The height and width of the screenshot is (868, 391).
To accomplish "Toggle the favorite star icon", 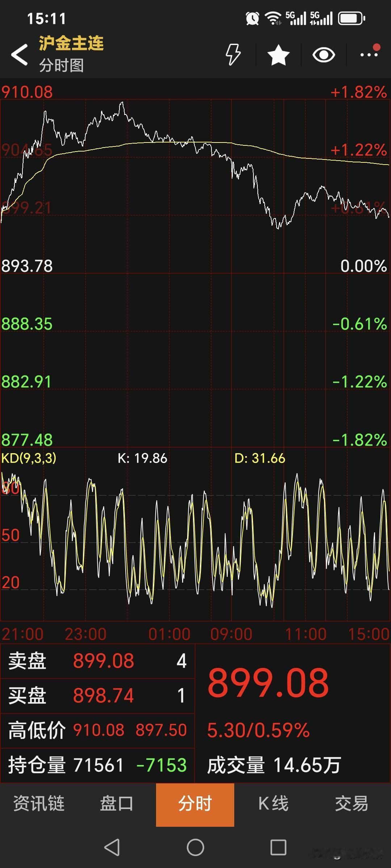I will (278, 55).
